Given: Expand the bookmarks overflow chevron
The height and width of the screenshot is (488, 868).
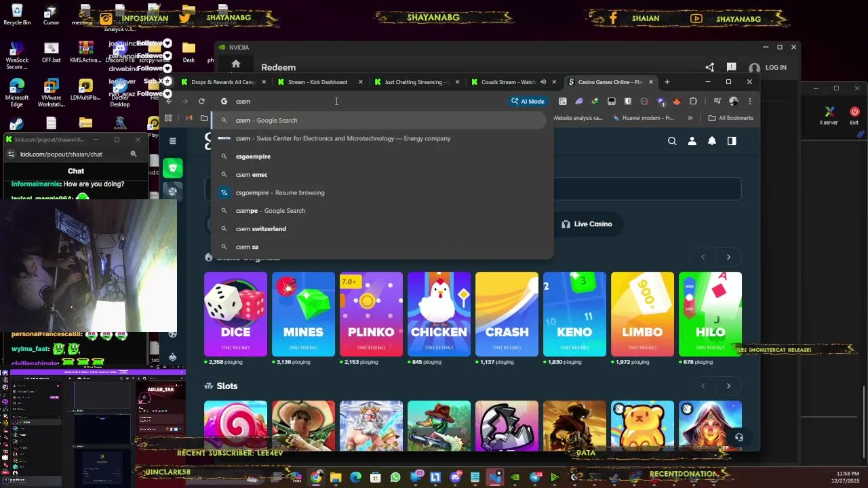Looking at the screenshot, I should click(690, 118).
